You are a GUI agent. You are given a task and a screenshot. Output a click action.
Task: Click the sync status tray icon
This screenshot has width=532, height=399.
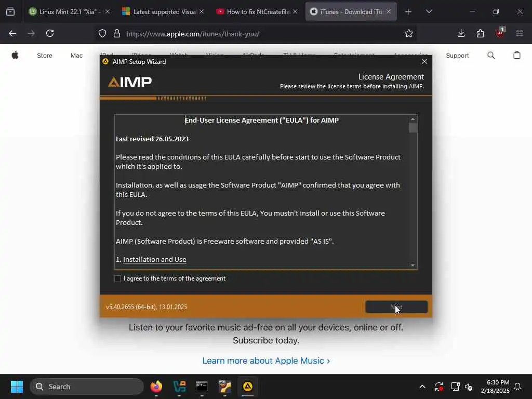(438, 387)
